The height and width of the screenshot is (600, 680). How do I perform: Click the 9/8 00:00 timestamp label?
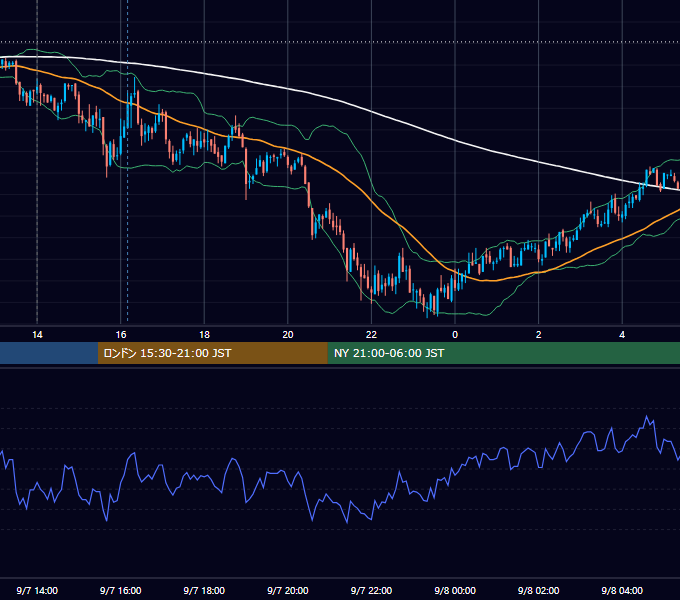click(x=455, y=590)
